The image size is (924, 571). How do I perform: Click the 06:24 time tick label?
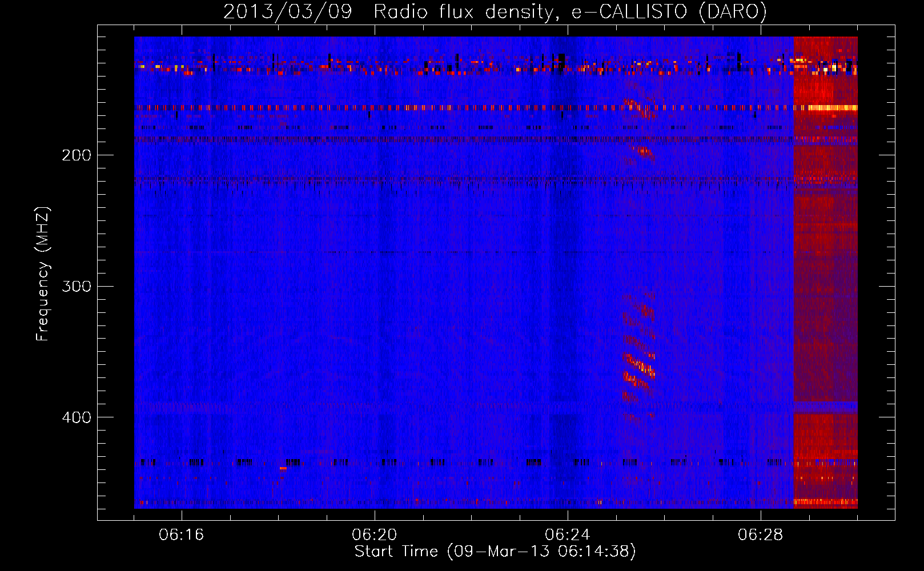(x=568, y=535)
